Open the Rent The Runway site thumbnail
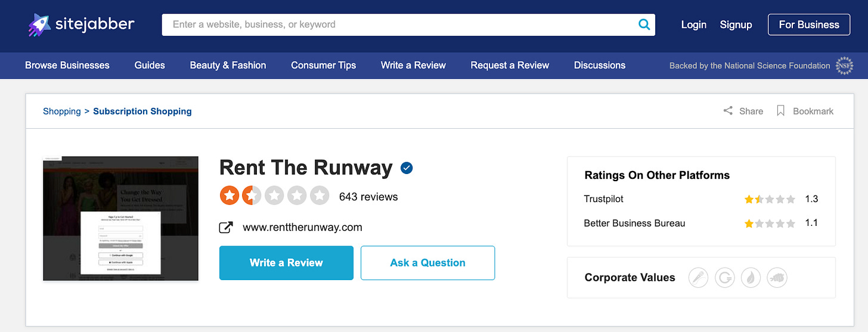868x332 pixels. coord(120,219)
